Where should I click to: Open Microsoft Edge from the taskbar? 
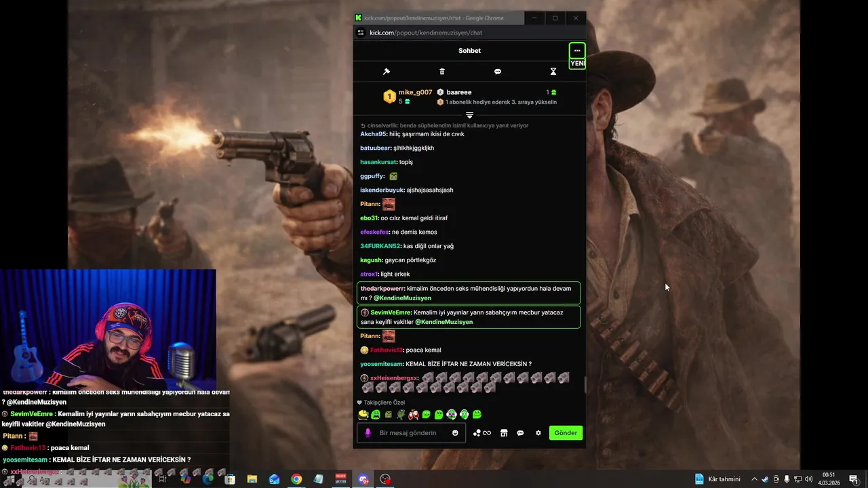point(208,479)
